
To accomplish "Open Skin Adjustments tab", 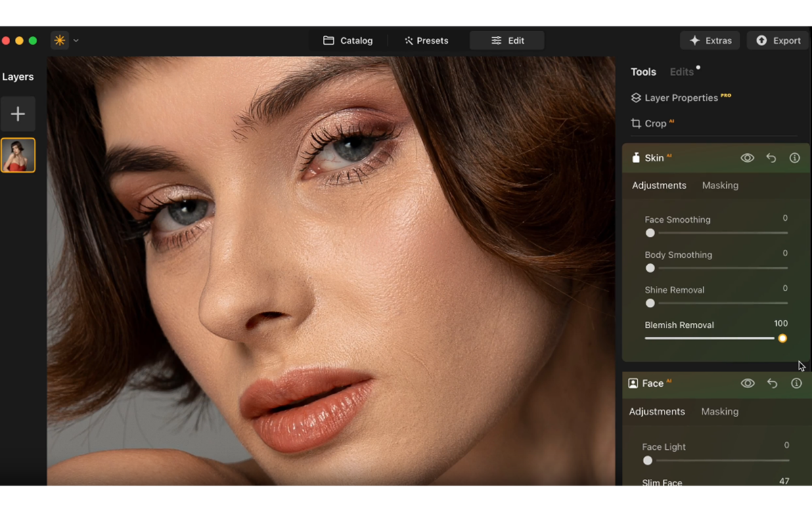I will pos(659,186).
